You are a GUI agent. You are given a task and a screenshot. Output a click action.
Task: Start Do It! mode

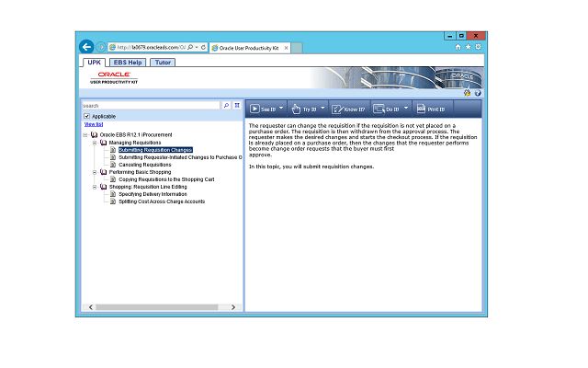387,109
